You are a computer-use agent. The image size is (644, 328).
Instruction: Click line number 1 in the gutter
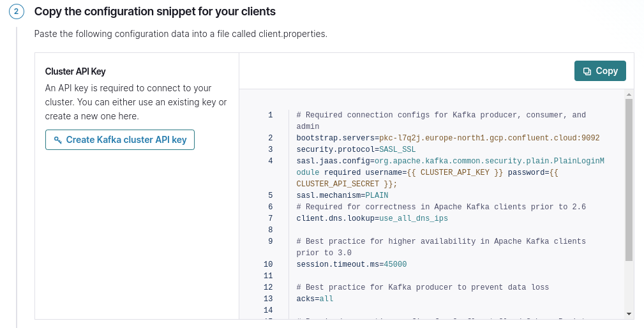click(x=270, y=115)
